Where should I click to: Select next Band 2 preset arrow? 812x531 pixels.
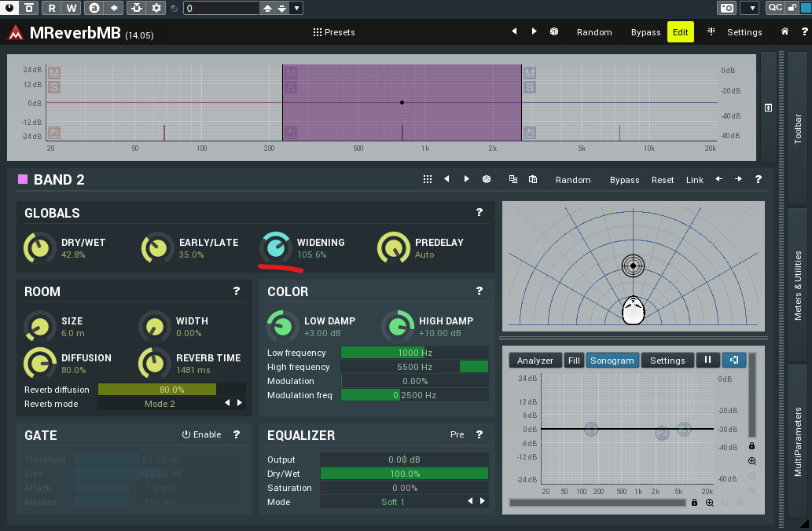pos(466,179)
